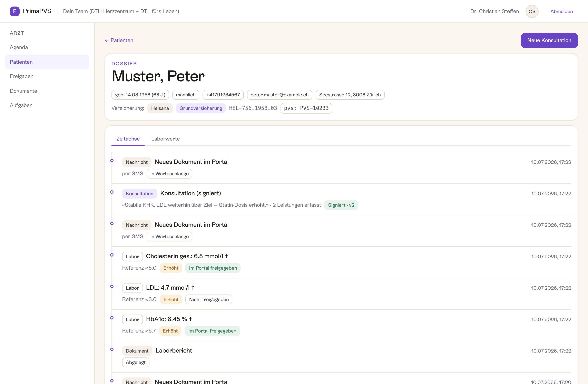This screenshot has height=384, width=588.
Task: Click the Abmelden link
Action: [561, 11]
